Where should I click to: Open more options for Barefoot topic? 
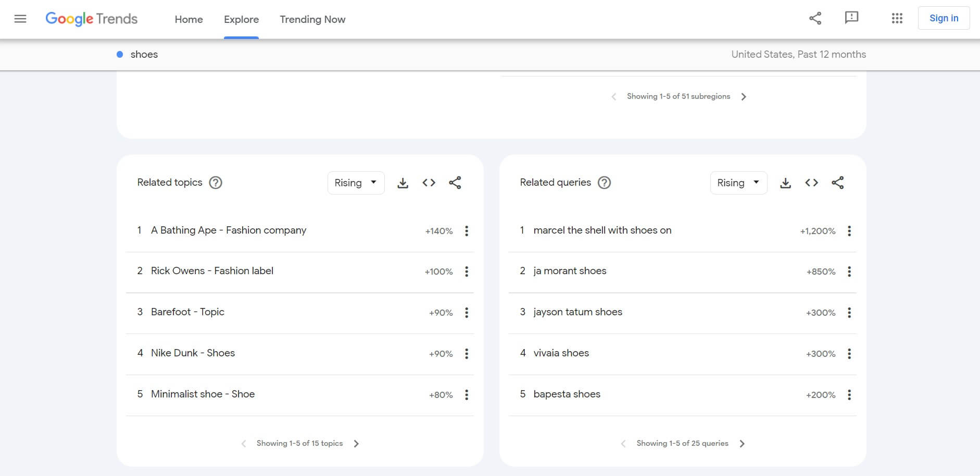[467, 313]
